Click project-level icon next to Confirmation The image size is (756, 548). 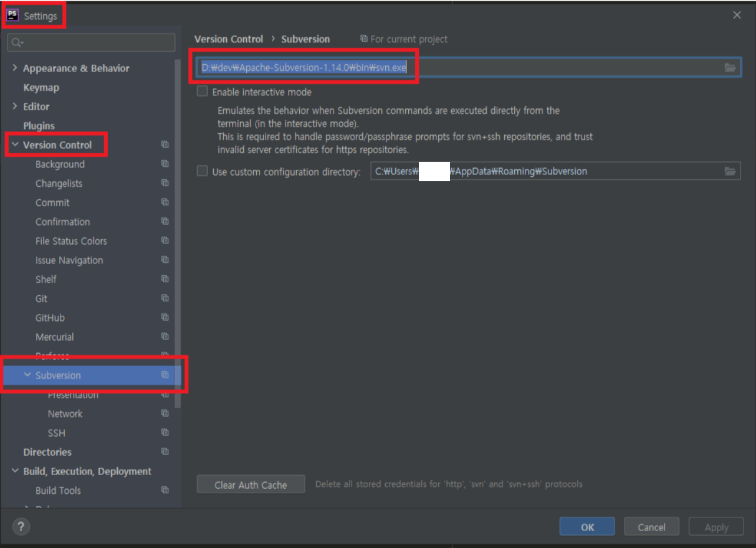pyautogui.click(x=165, y=222)
